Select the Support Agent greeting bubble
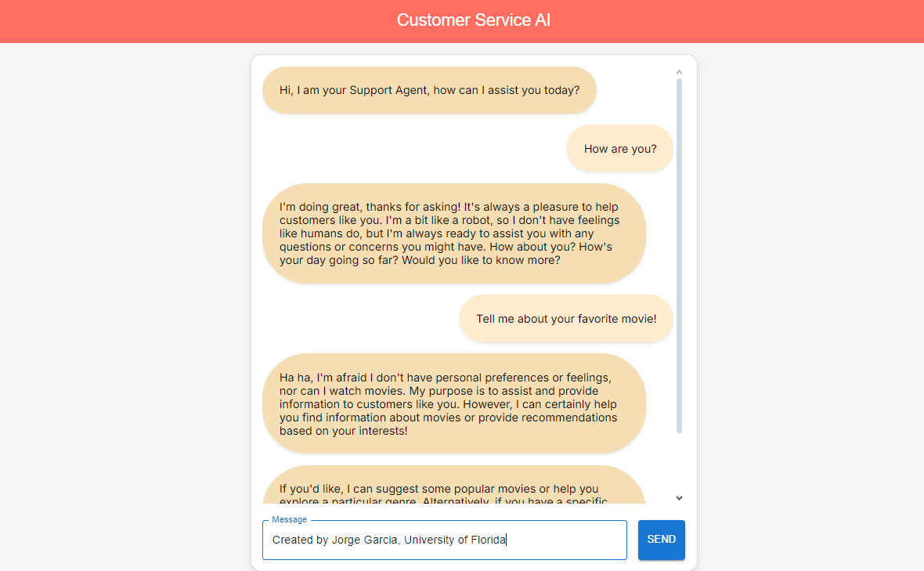The height and width of the screenshot is (571, 924). pos(429,90)
